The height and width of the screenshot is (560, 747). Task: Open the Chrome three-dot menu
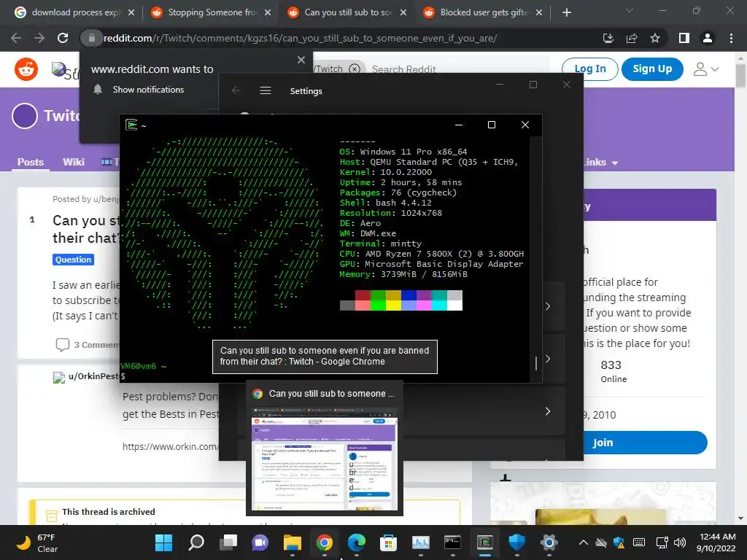coord(731,38)
